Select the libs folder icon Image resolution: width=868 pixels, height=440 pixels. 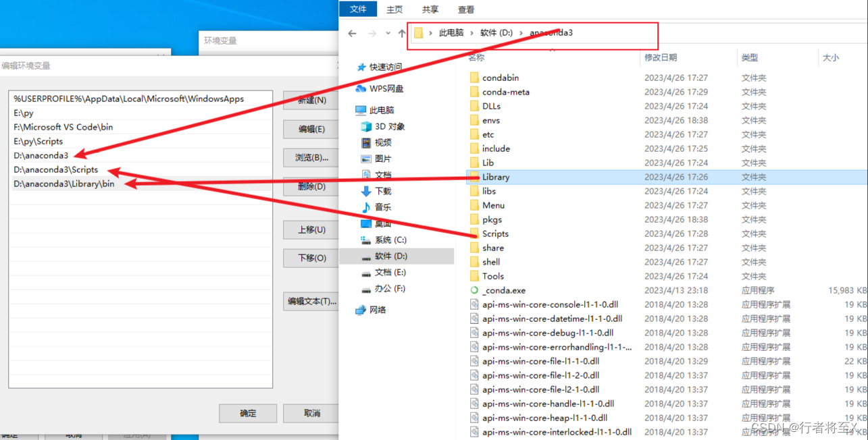click(x=474, y=191)
